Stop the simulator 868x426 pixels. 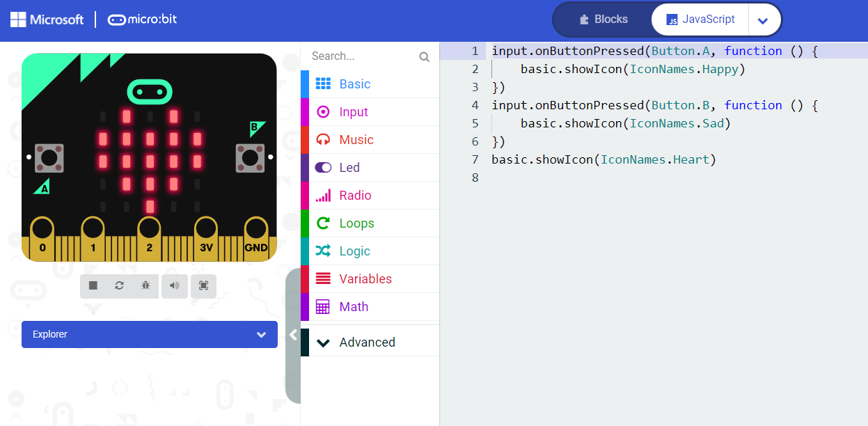(93, 285)
